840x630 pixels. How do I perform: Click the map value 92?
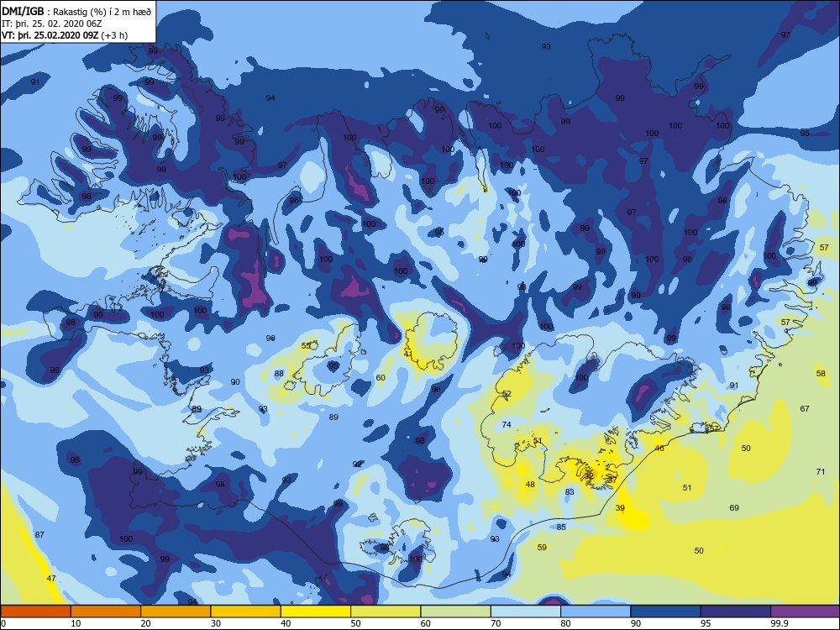pyautogui.click(x=357, y=464)
